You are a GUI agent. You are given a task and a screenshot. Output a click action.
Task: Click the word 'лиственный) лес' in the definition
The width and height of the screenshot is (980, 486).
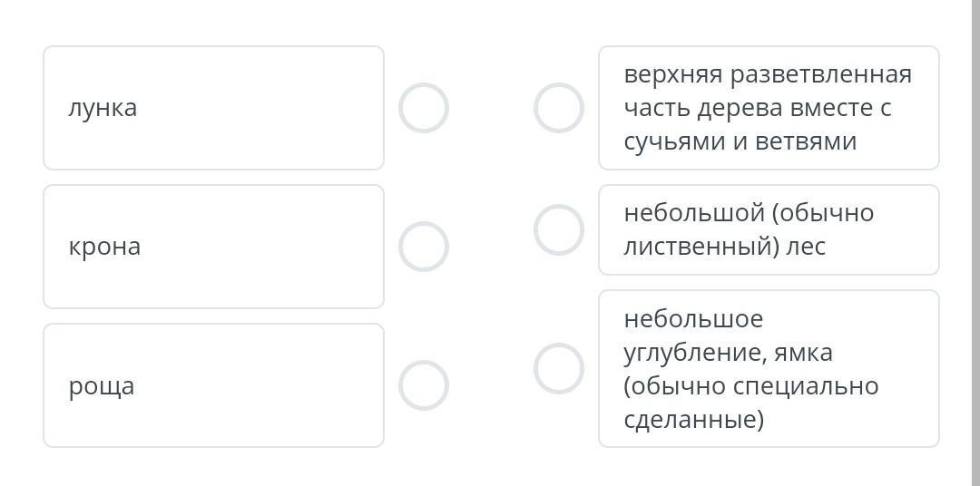pos(724,247)
